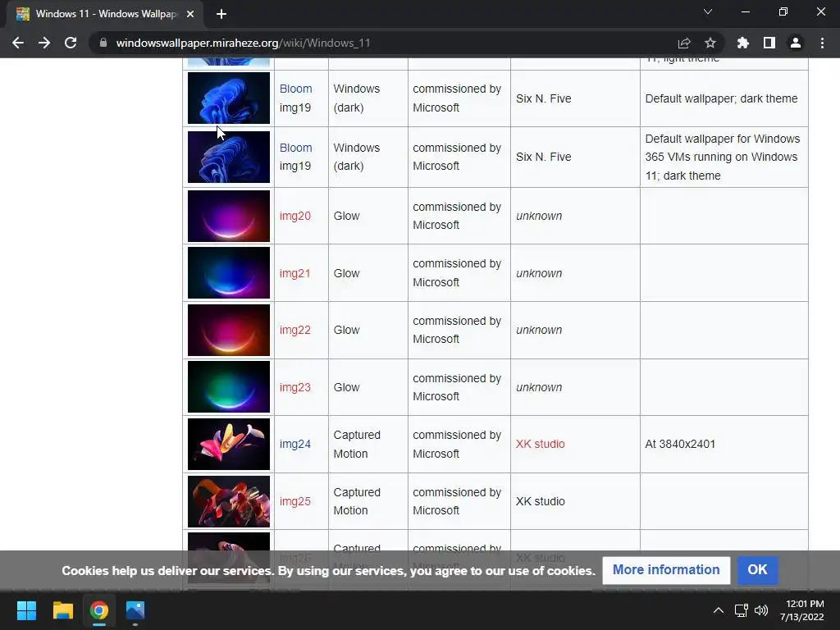Open the Windows Start menu
The image size is (840, 630).
tap(26, 610)
